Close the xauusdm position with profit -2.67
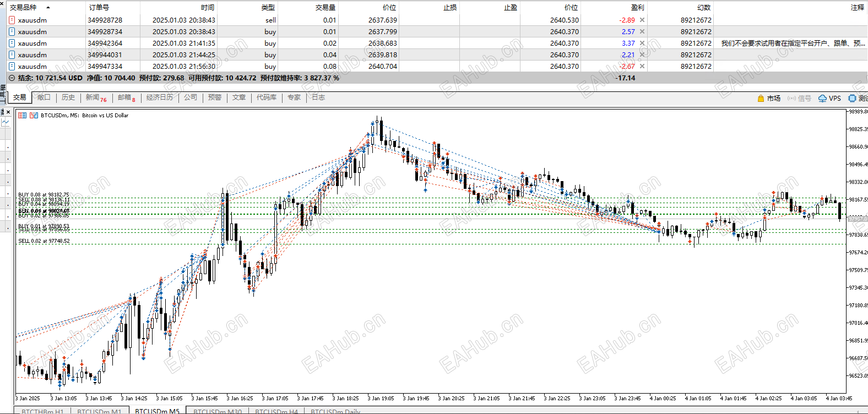This screenshot has width=868, height=414. click(x=642, y=67)
